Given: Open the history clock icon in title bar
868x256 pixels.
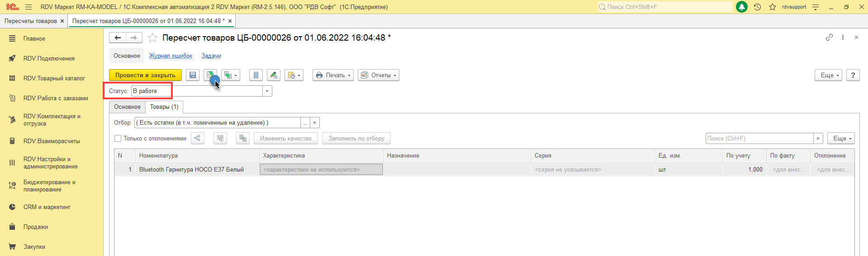Looking at the screenshot, I should pos(758,7).
